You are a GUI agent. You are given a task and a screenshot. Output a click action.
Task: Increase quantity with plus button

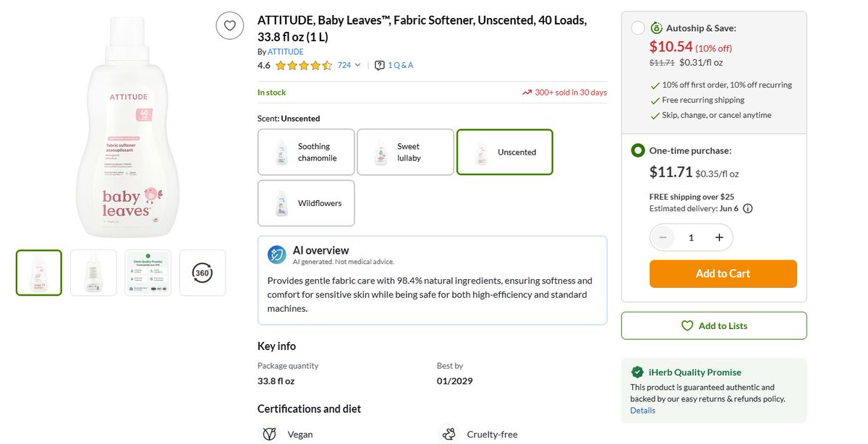(x=719, y=237)
